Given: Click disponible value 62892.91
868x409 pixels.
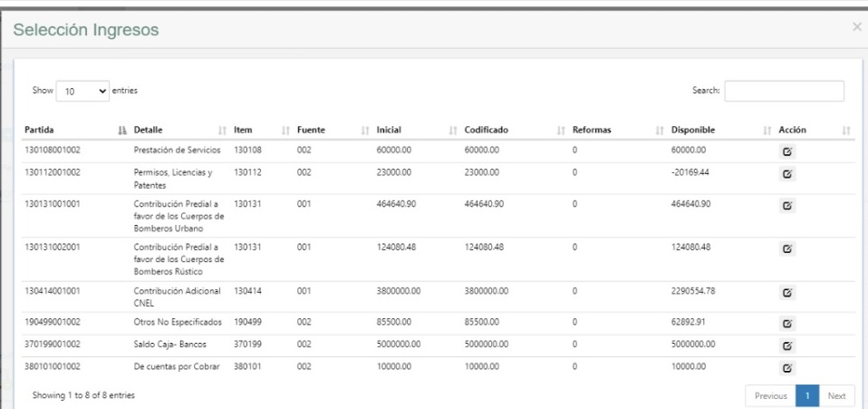Looking at the screenshot, I should pos(688,322).
